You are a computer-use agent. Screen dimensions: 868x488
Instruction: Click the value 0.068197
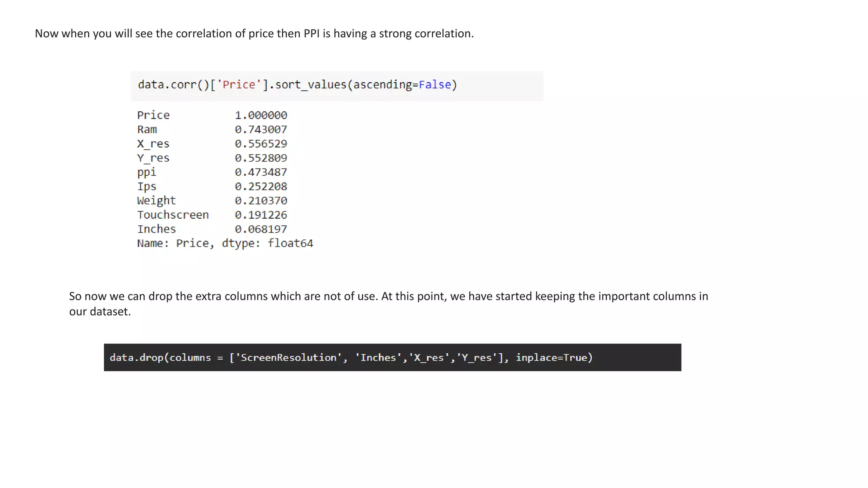261,229
